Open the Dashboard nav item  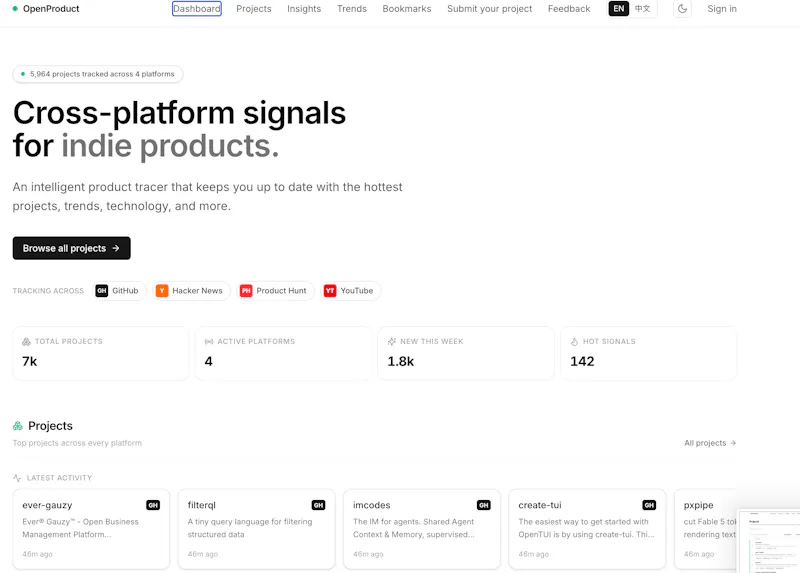pyautogui.click(x=196, y=9)
